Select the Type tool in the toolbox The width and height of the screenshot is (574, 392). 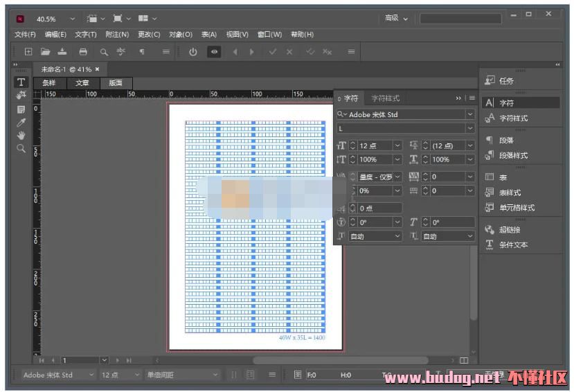(x=21, y=82)
